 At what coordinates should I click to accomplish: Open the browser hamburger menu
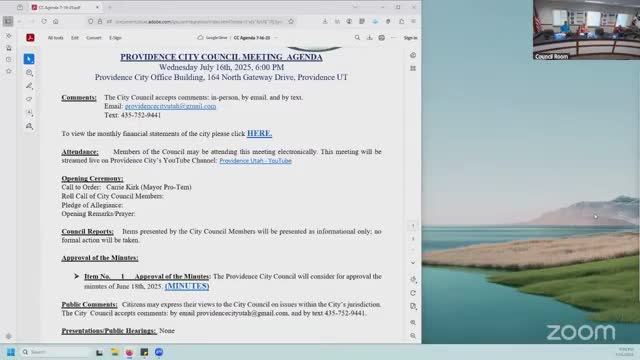click(x=413, y=21)
